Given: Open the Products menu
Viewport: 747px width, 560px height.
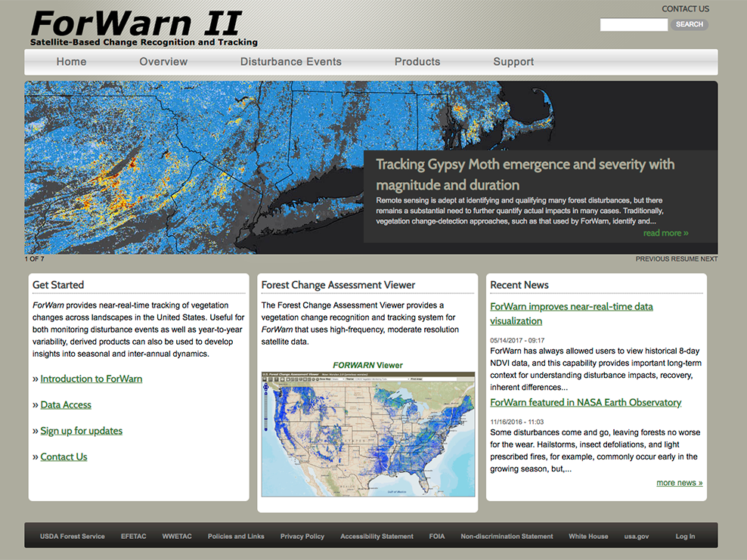Looking at the screenshot, I should tap(417, 62).
